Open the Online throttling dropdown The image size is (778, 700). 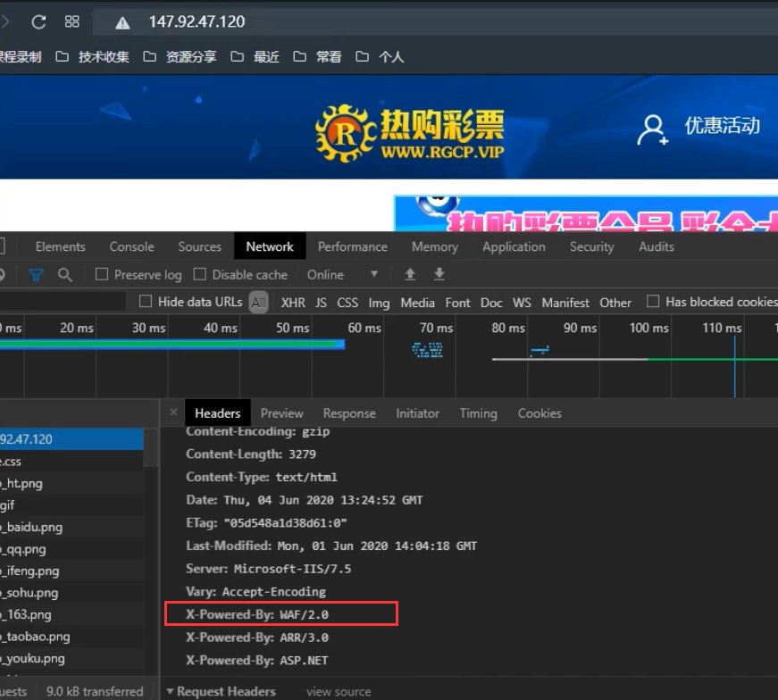[x=343, y=275]
